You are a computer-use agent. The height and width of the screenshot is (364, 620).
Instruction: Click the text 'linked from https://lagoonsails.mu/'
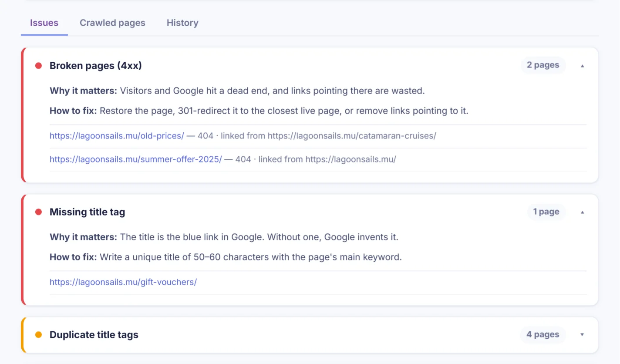click(327, 159)
